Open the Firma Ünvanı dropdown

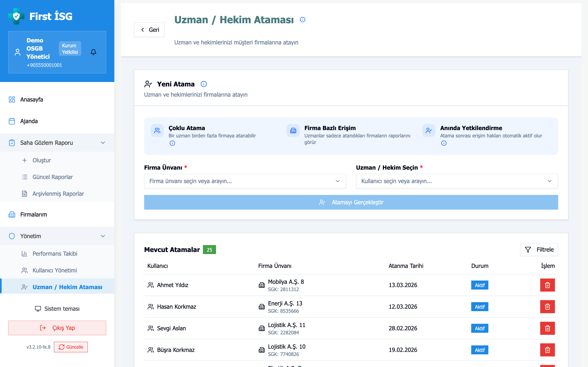[245, 181]
